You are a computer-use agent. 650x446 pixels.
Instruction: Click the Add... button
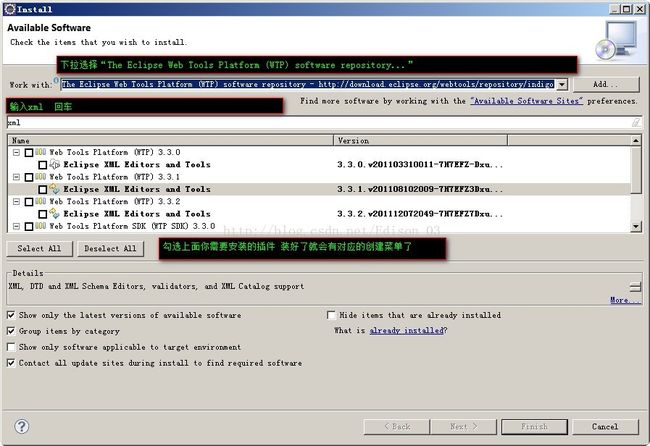click(606, 84)
